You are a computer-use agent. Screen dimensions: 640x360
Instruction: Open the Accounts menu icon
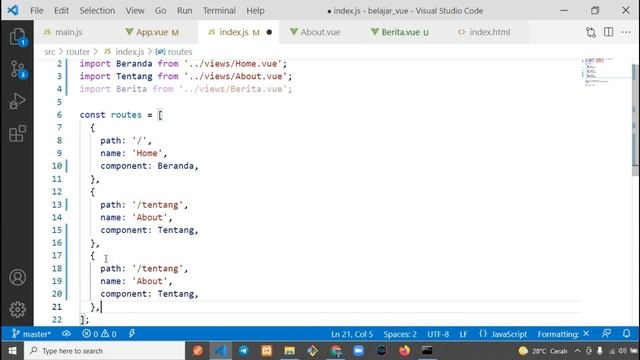[x=17, y=278]
